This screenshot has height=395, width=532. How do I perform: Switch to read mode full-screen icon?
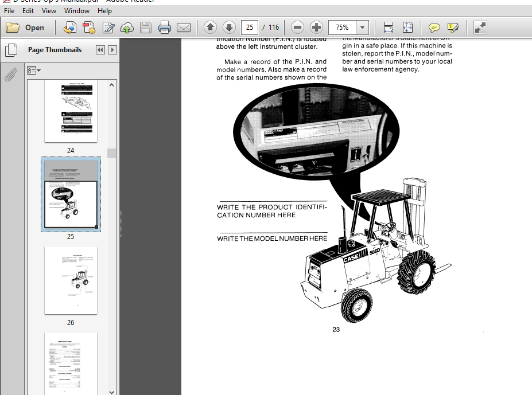pos(480,28)
